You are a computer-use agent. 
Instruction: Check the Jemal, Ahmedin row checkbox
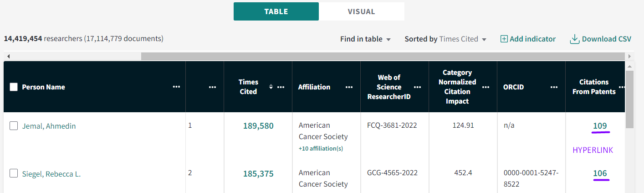pyautogui.click(x=14, y=126)
